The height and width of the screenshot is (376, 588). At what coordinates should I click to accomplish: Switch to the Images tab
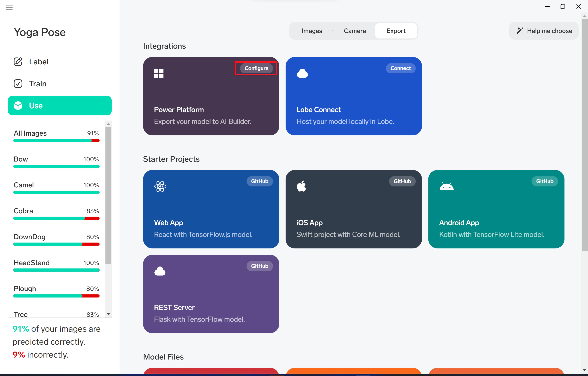point(312,31)
